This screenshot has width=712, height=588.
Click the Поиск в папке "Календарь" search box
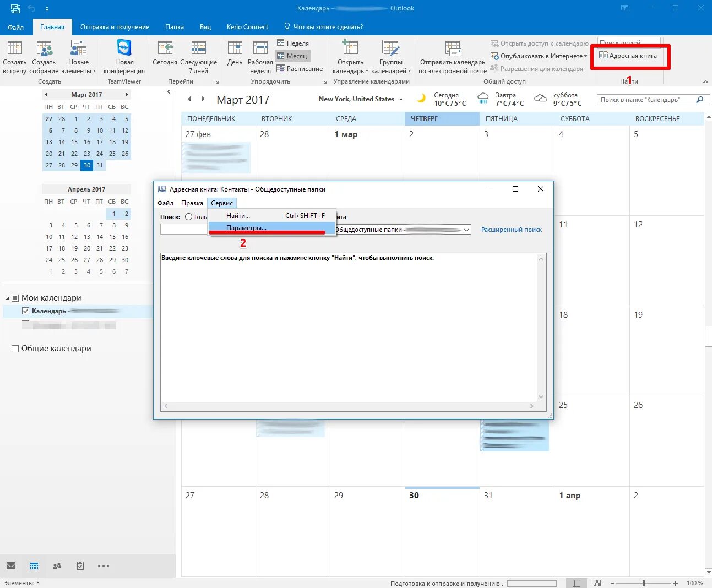point(652,100)
